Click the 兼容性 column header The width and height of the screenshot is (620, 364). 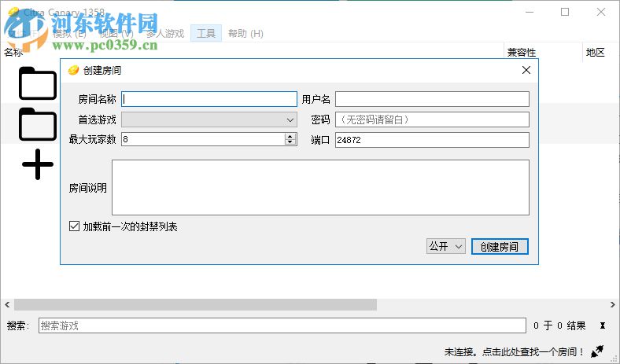(x=544, y=52)
